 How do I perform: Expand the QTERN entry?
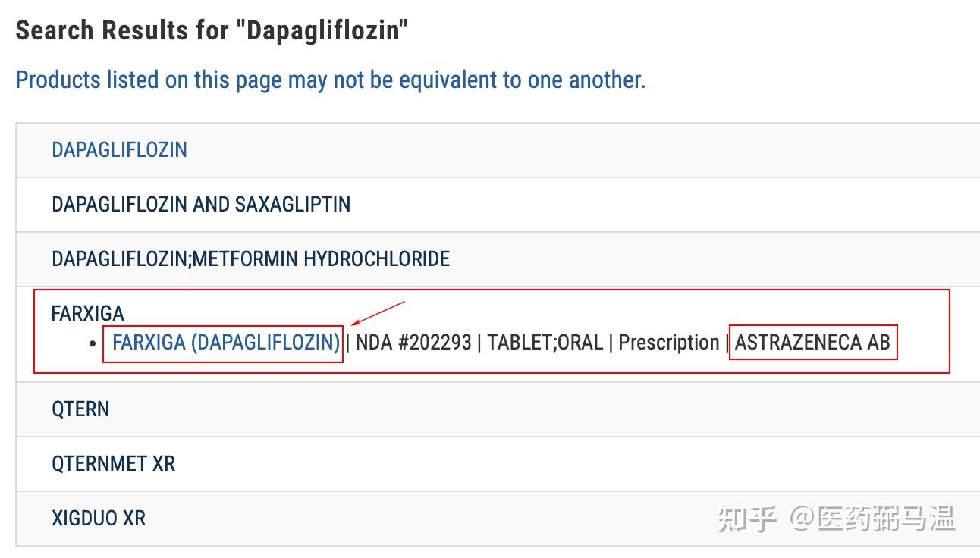[80, 409]
